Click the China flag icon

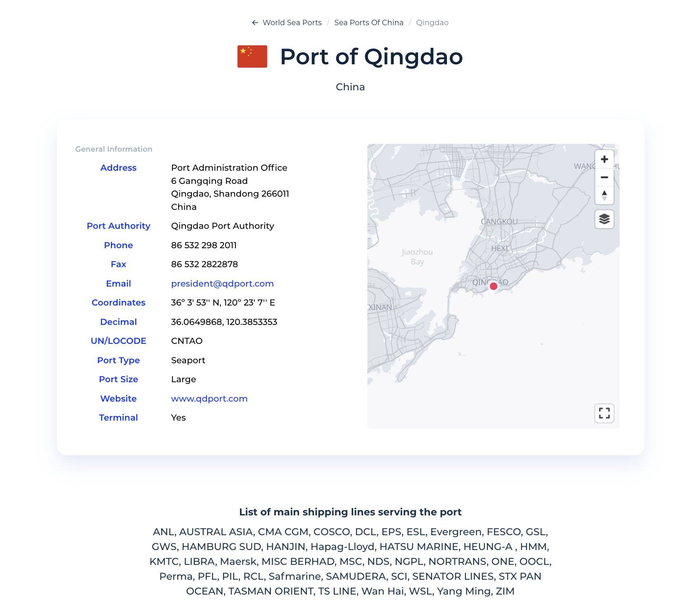click(252, 56)
